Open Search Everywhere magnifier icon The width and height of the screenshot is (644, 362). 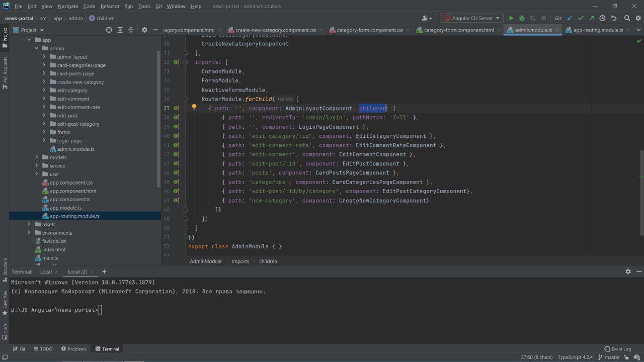point(627,18)
